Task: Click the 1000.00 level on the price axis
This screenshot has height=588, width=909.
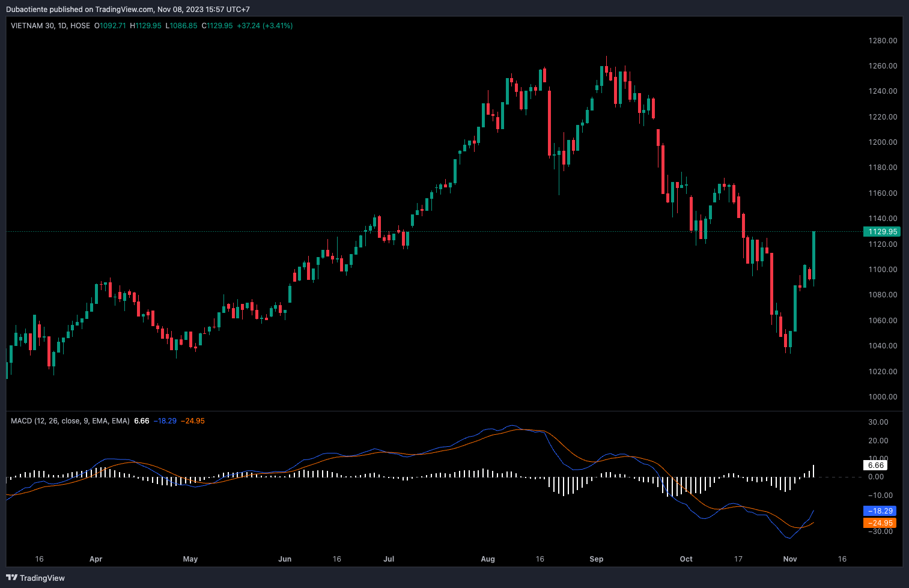Action: tap(882, 397)
